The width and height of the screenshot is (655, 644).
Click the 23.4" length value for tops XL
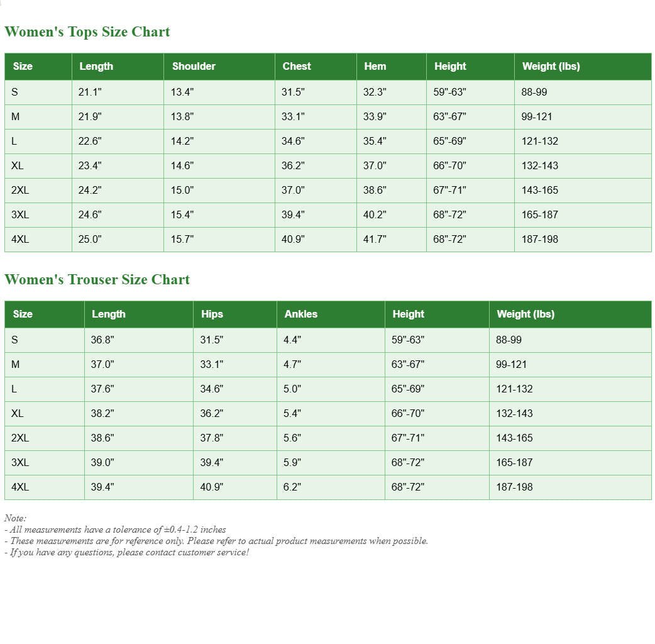[x=90, y=165]
